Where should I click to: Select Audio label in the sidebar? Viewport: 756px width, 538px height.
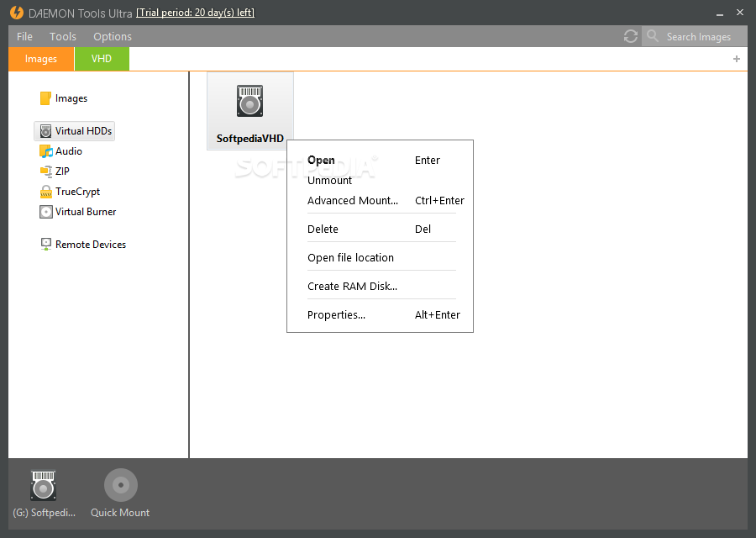pos(69,151)
